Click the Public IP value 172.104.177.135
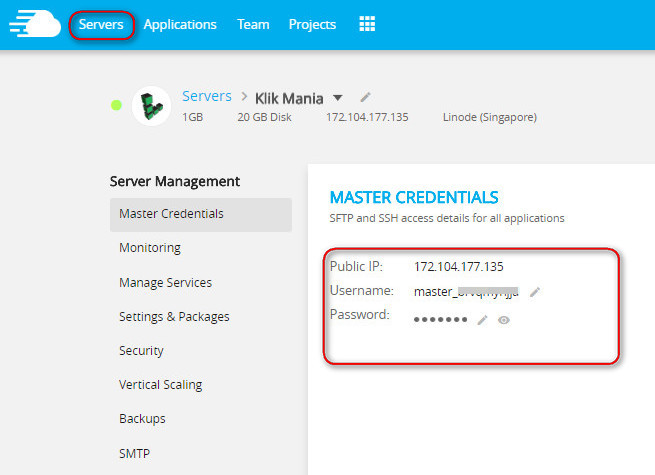 (x=459, y=267)
